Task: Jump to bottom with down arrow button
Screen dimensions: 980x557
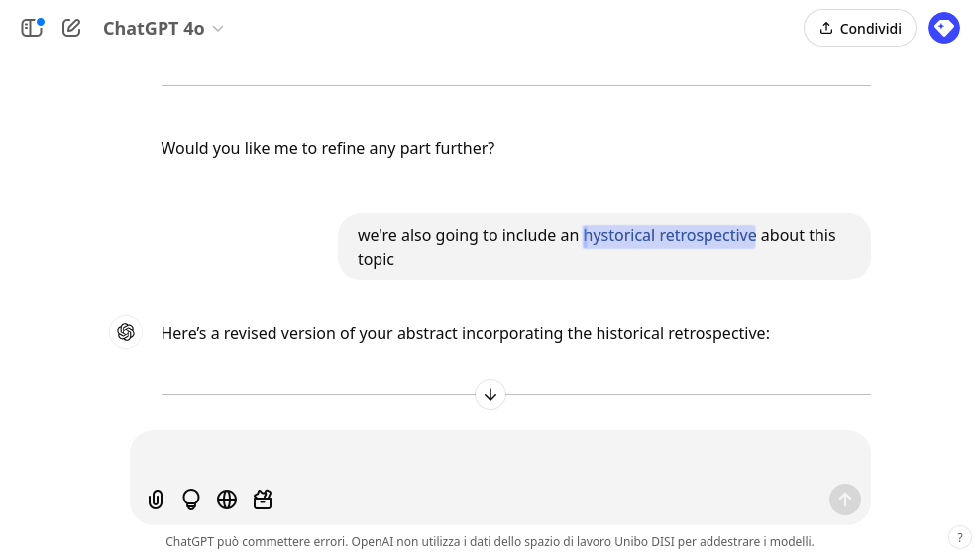Action: click(490, 394)
